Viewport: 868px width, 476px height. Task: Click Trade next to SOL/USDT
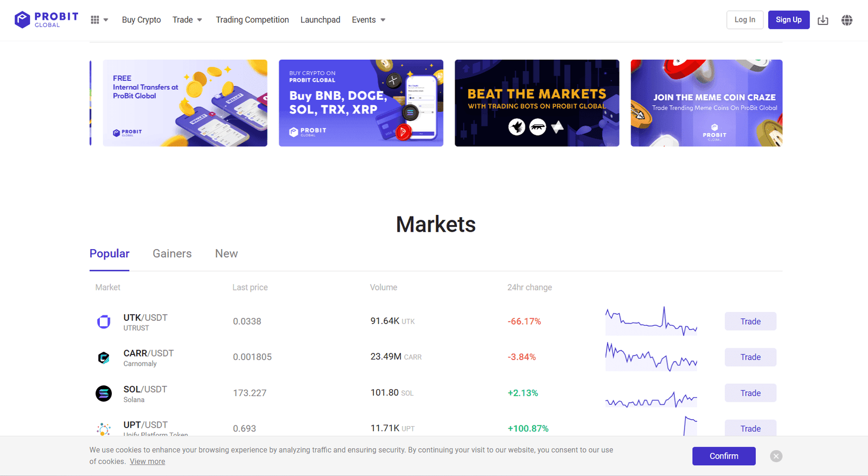(750, 393)
